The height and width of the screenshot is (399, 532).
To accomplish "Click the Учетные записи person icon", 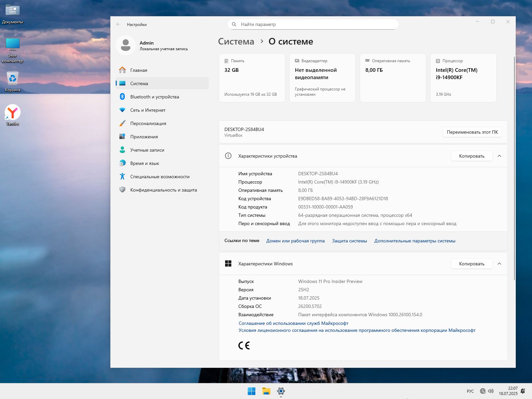I will [122, 150].
